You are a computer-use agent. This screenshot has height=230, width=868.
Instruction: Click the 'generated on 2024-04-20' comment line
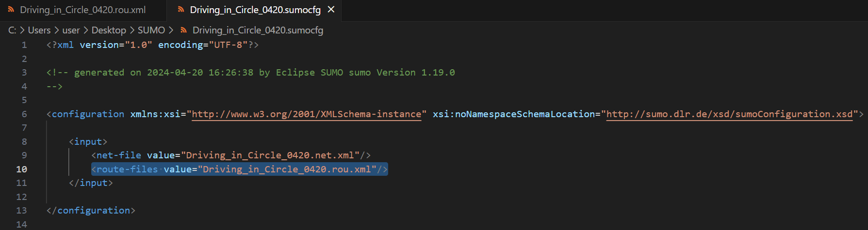point(250,72)
